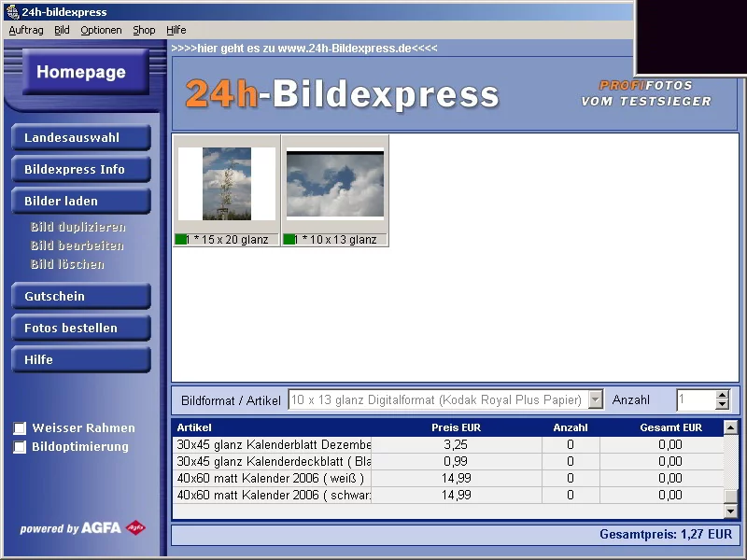Choose Bild bearbeiten
747x560 pixels.
78,245
